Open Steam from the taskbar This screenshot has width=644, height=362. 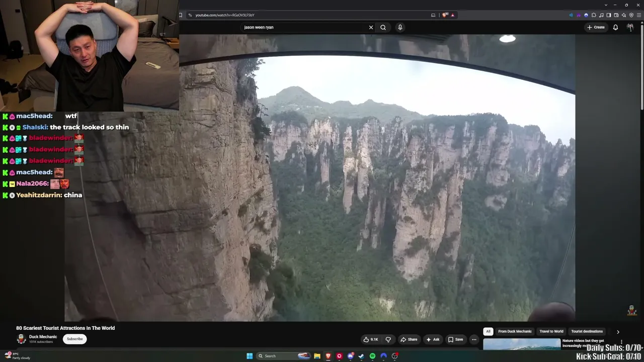[361, 356]
